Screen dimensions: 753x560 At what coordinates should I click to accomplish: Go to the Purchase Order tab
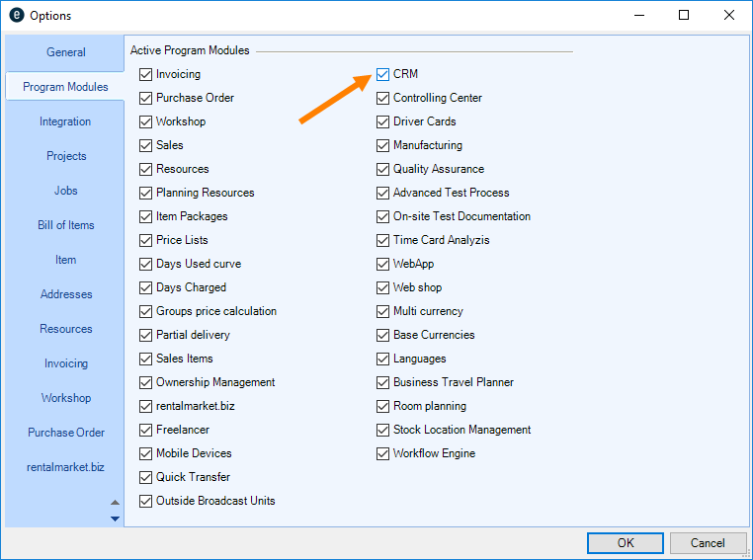click(x=65, y=433)
